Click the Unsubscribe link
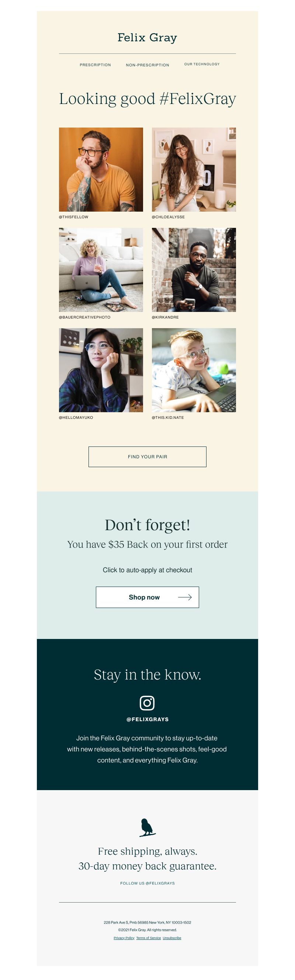The width and height of the screenshot is (295, 980). point(172,938)
